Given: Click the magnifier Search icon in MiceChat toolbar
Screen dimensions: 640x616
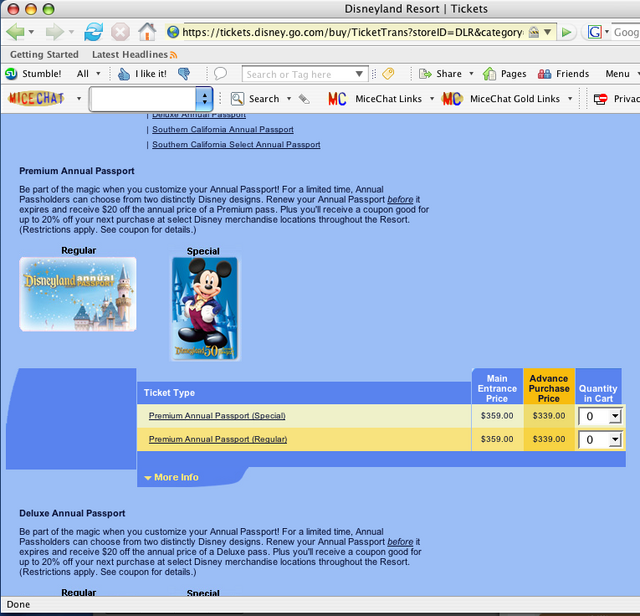Looking at the screenshot, I should pyautogui.click(x=238, y=99).
